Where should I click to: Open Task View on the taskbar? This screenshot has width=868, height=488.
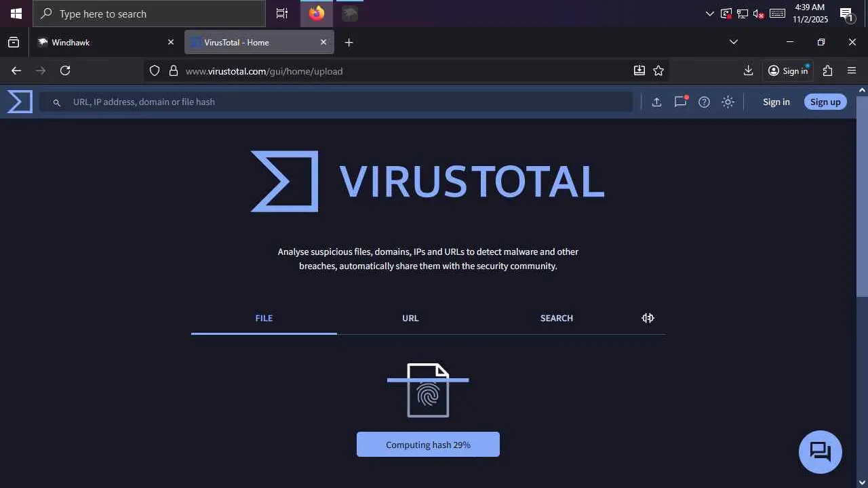coord(282,14)
